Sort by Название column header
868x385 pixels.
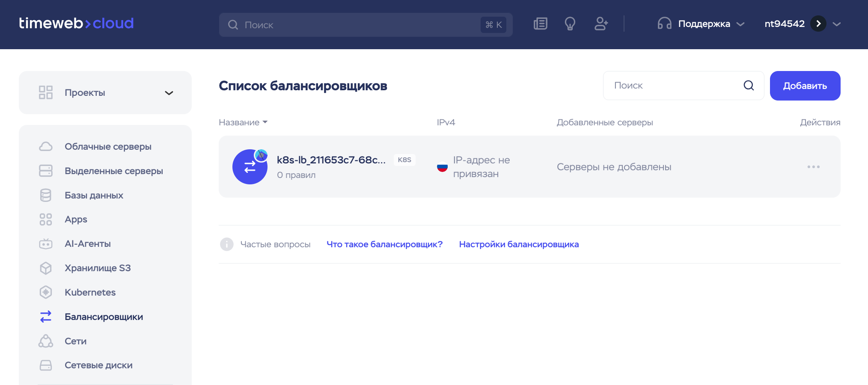click(243, 122)
